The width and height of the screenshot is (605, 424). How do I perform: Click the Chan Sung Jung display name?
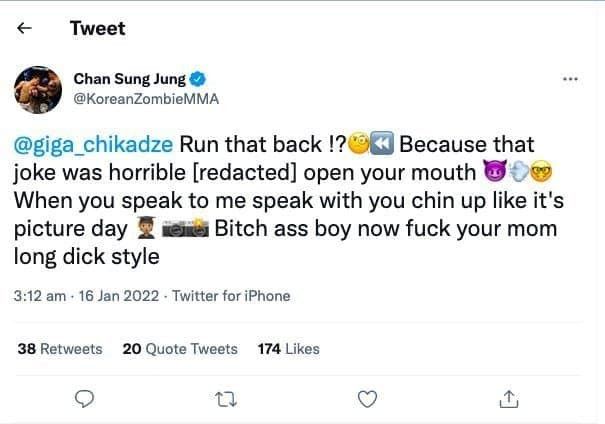pos(131,79)
